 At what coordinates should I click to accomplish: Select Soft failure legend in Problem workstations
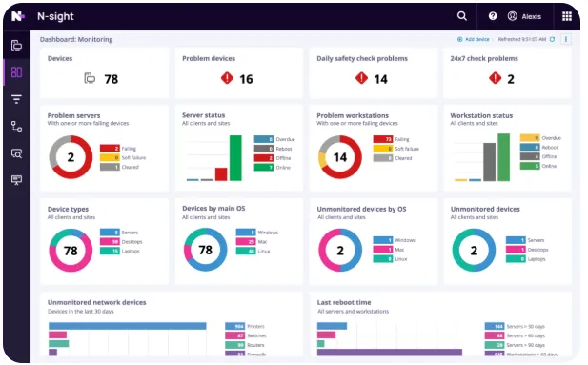pos(396,149)
